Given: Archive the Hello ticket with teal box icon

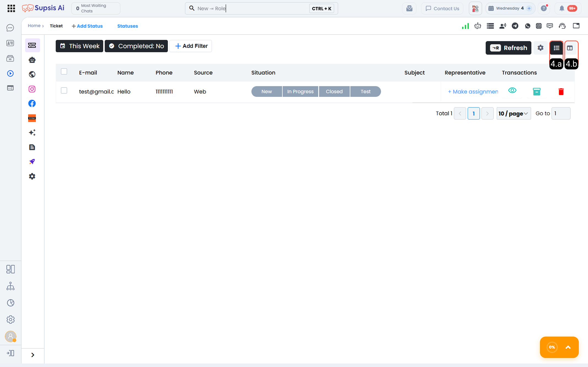Looking at the screenshot, I should point(537,91).
